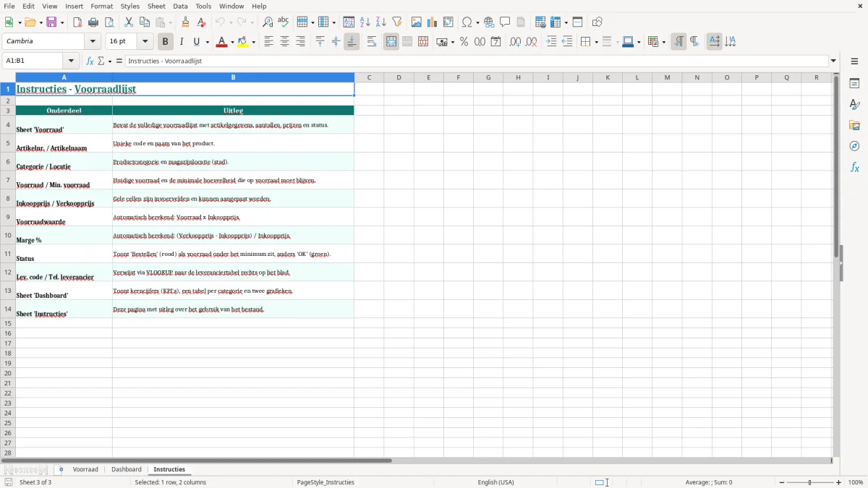The image size is (868, 488).
Task: Click column header C
Action: (x=369, y=77)
